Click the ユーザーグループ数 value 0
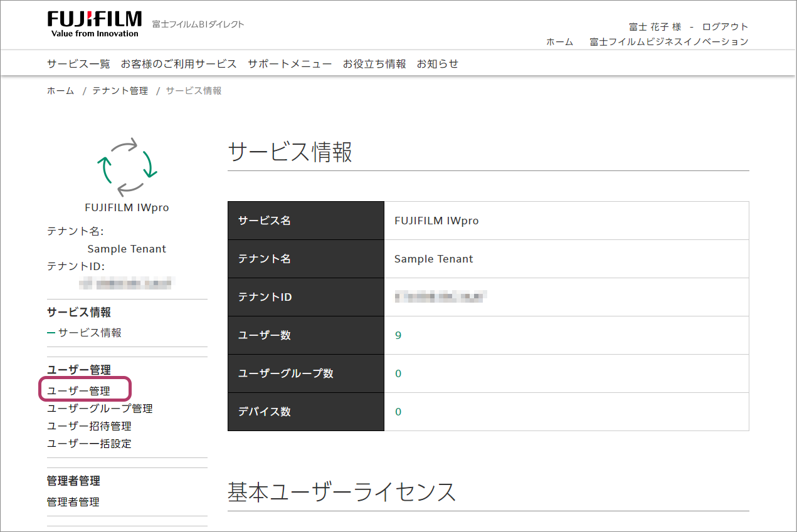This screenshot has width=797, height=532. (x=398, y=373)
